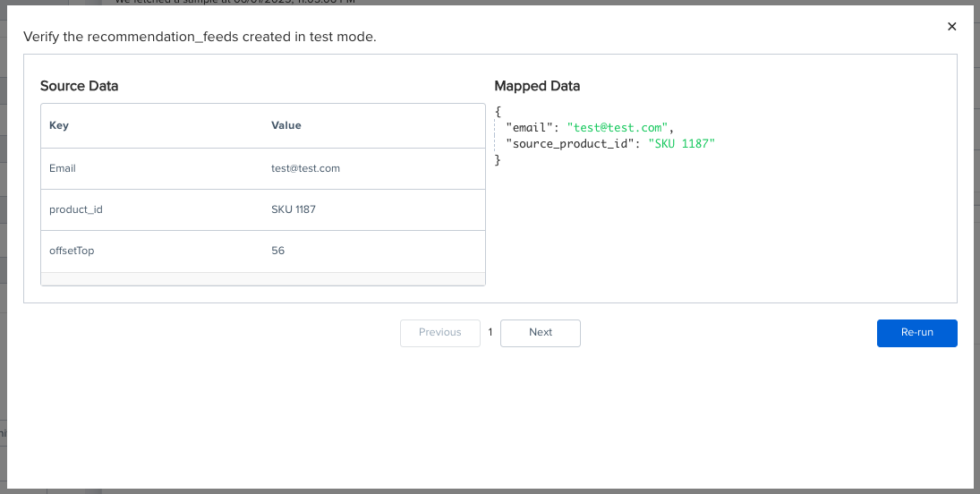Go to the Next sample page
Screen dimensions: 980x494
coord(540,333)
